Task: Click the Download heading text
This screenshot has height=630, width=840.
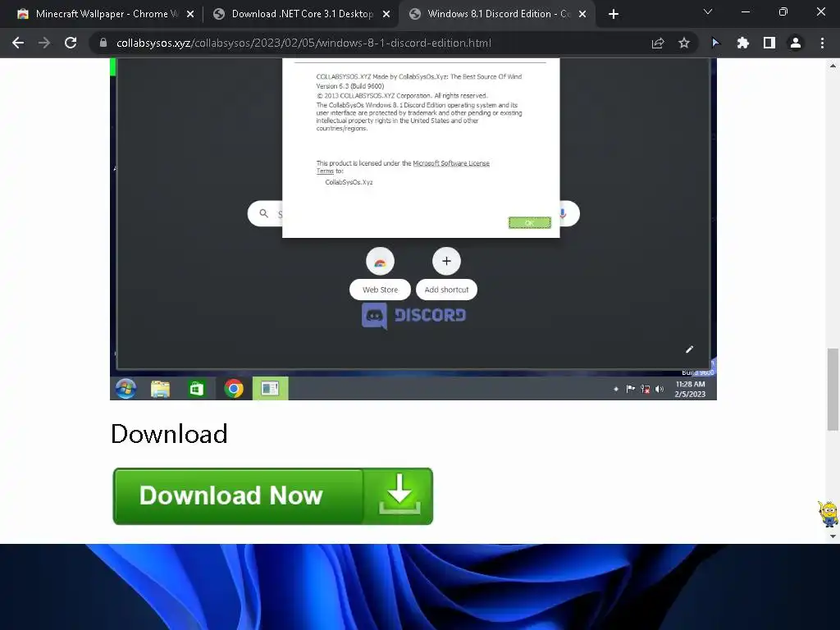Action: click(x=169, y=433)
